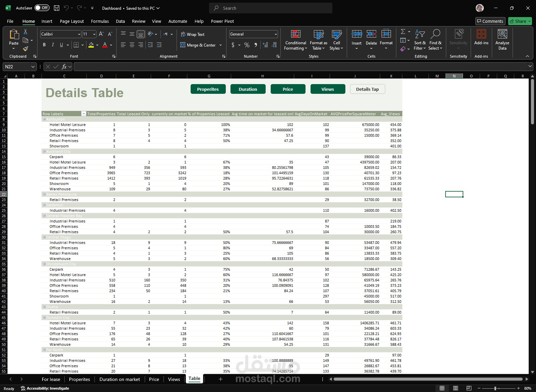The height and width of the screenshot is (392, 536).
Task: Toggle Bold formatting
Action: tap(44, 45)
